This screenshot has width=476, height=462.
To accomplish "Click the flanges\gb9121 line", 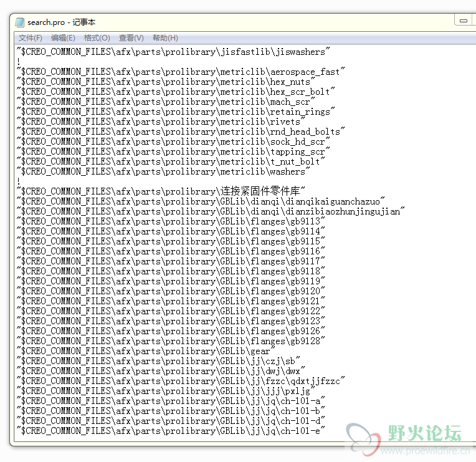I will (171, 301).
